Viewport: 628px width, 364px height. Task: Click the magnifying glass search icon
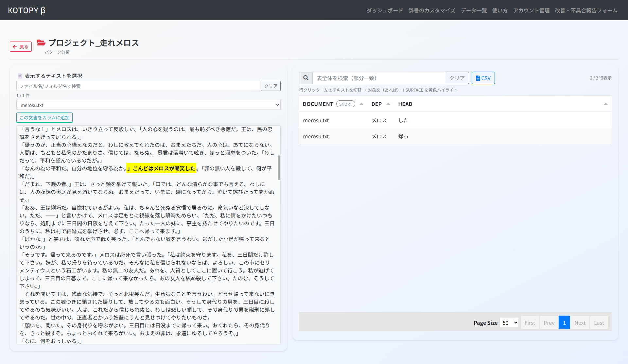point(306,78)
